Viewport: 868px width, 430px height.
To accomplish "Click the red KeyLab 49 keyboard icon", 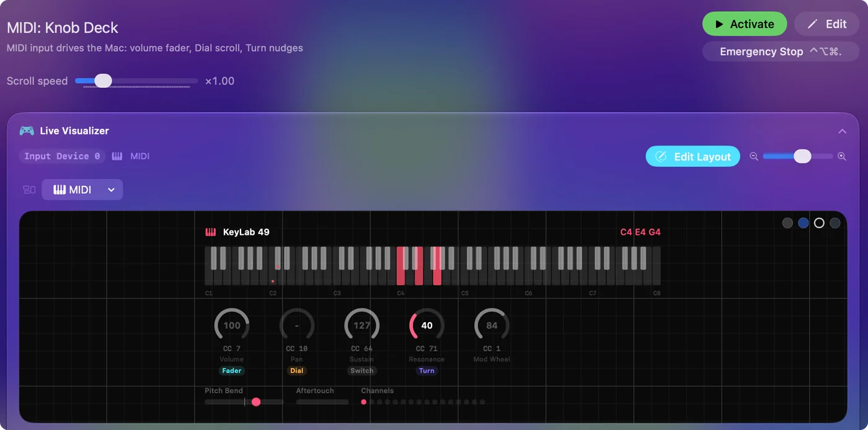I will 211,232.
